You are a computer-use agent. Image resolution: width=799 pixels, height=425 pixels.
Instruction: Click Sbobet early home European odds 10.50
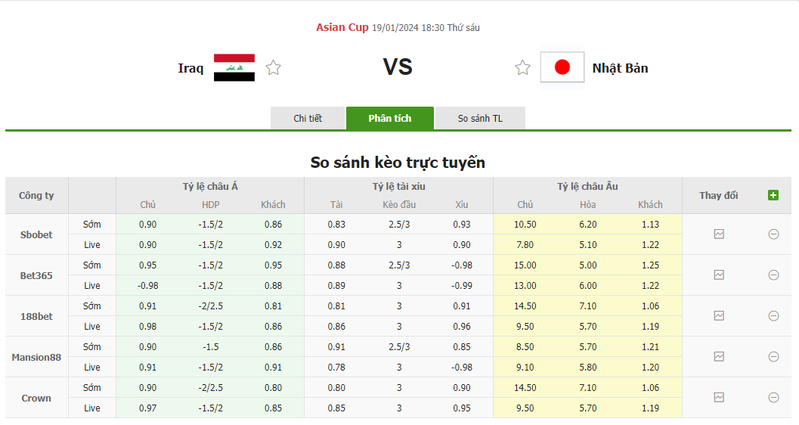click(525, 224)
